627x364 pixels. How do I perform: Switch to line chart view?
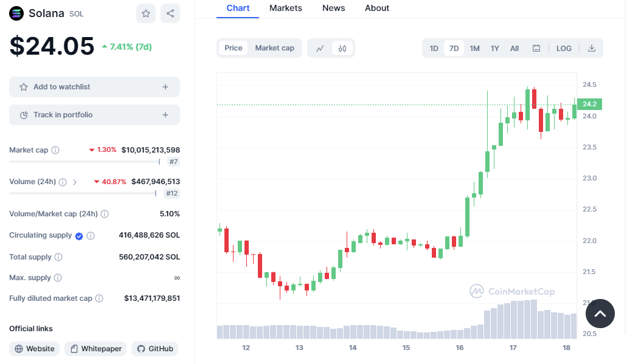320,49
